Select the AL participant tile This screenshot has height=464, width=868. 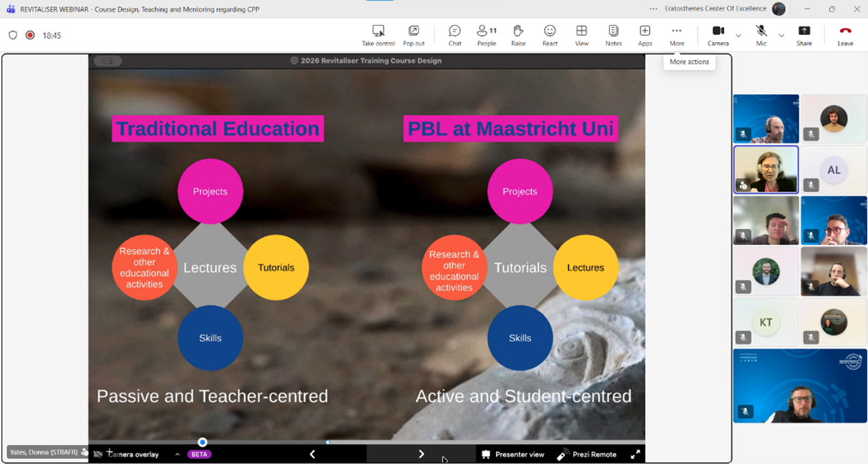834,169
